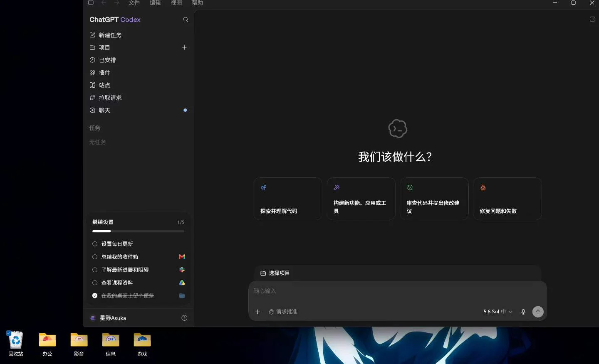Choose the 构建新功能、应用或工具 card
This screenshot has width=599, height=364.
tap(361, 199)
